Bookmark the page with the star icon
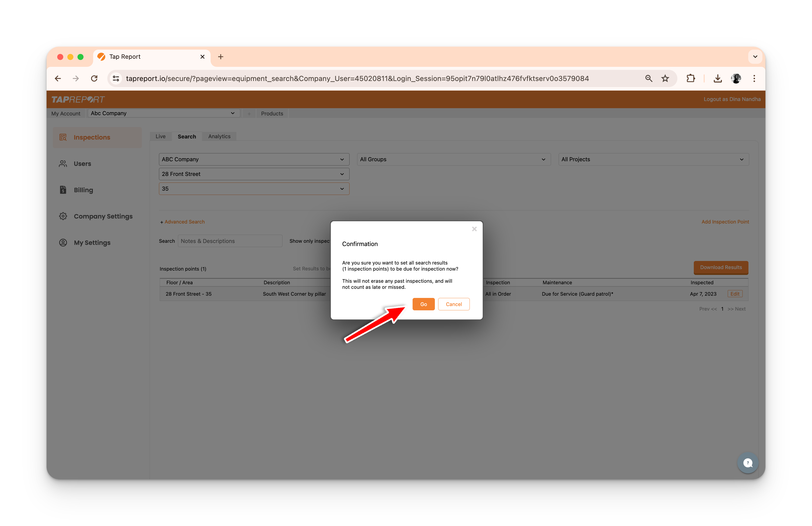Screen dimensions: 812x526 (x=665, y=78)
